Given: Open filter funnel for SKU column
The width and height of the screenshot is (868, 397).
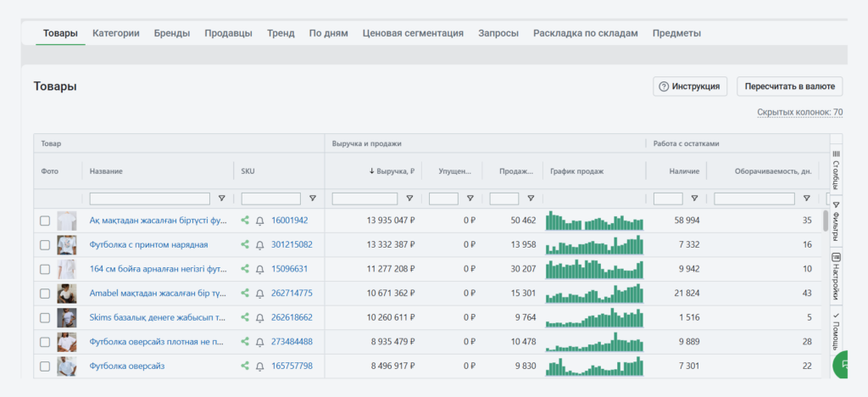Looking at the screenshot, I should point(313,198).
